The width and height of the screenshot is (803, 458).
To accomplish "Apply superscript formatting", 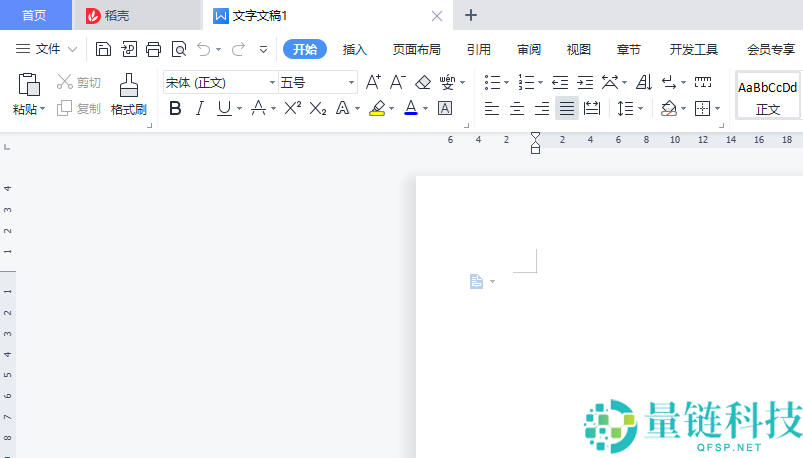I will coord(292,108).
